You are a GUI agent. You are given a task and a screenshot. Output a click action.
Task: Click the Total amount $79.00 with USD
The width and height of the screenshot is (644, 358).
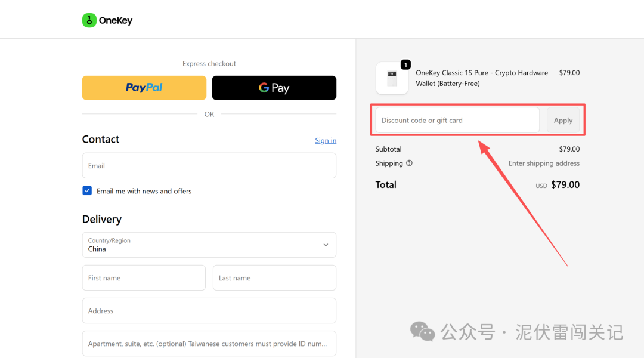coord(558,185)
